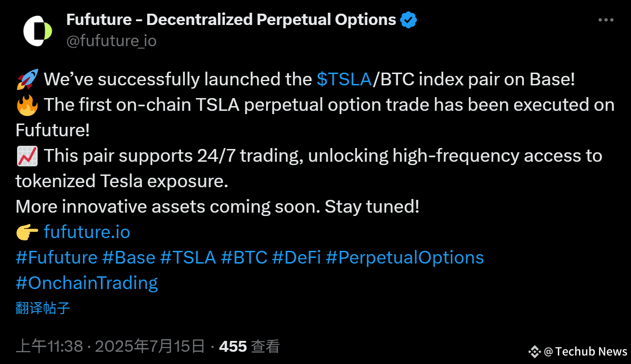Open the #Base hashtag
The width and height of the screenshot is (631, 364).
pyautogui.click(x=129, y=257)
